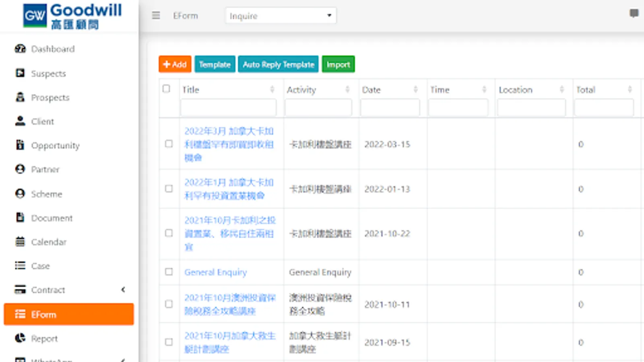The height and width of the screenshot is (362, 644).
Task: Sort table by Date column arrows
Action: [x=416, y=89]
